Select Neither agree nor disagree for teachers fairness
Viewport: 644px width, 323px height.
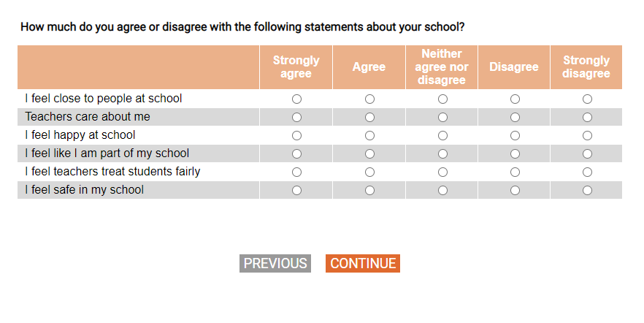point(442,172)
